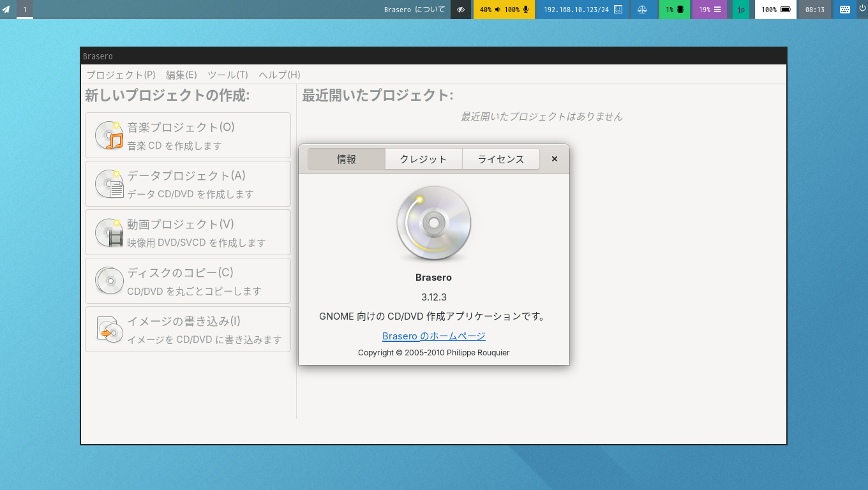Click the balance scale icon in top bar
The image size is (868, 490).
pyautogui.click(x=642, y=10)
